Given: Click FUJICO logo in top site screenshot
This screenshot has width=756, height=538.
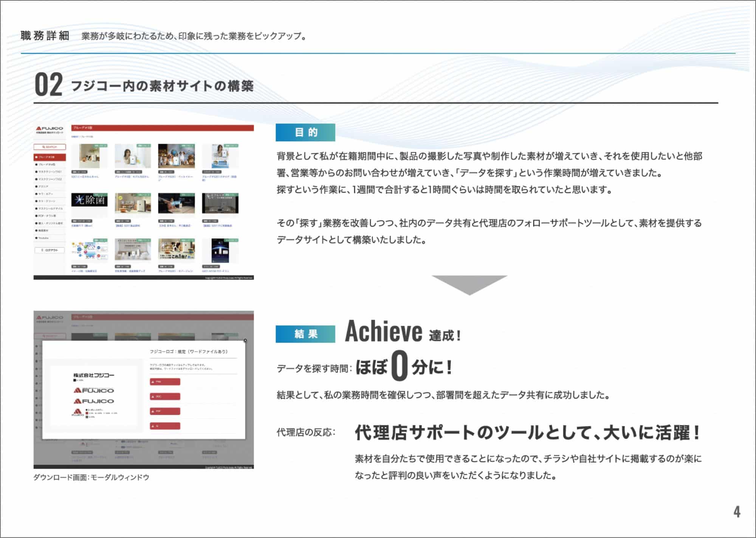Looking at the screenshot, I should pyautogui.click(x=50, y=129).
